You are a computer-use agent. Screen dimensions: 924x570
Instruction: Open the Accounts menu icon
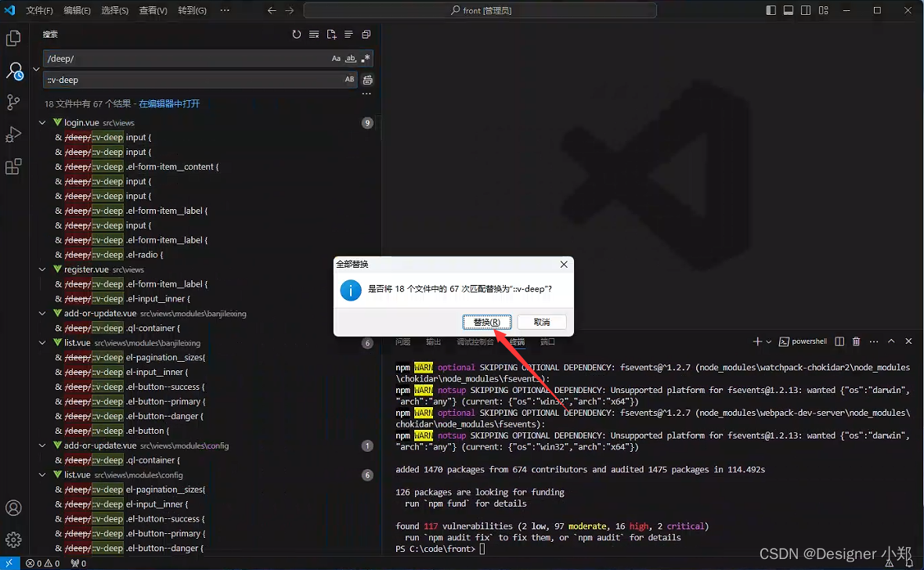[x=13, y=508]
